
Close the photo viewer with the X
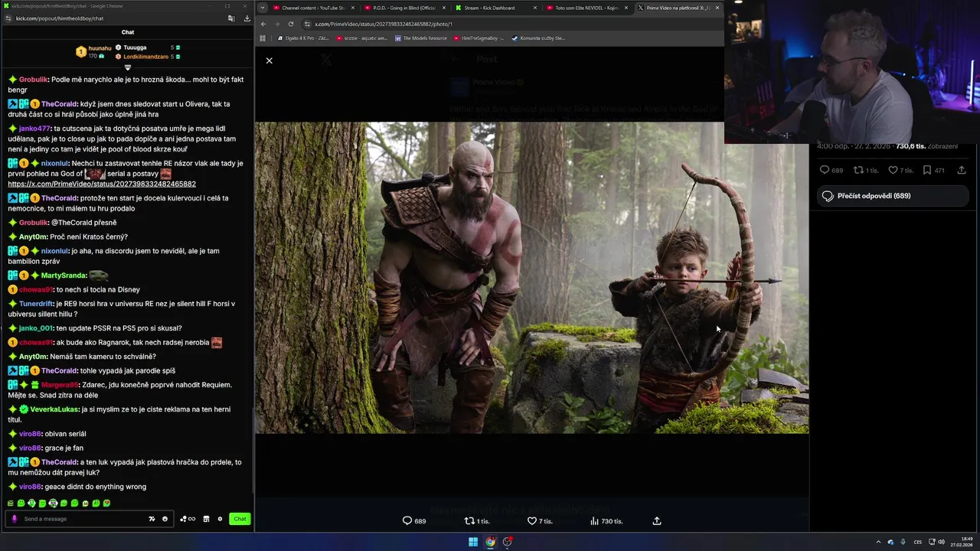[269, 60]
